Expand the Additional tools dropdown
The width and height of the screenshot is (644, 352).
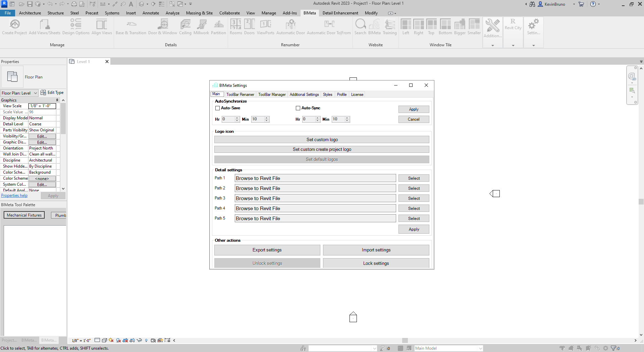pyautogui.click(x=493, y=45)
